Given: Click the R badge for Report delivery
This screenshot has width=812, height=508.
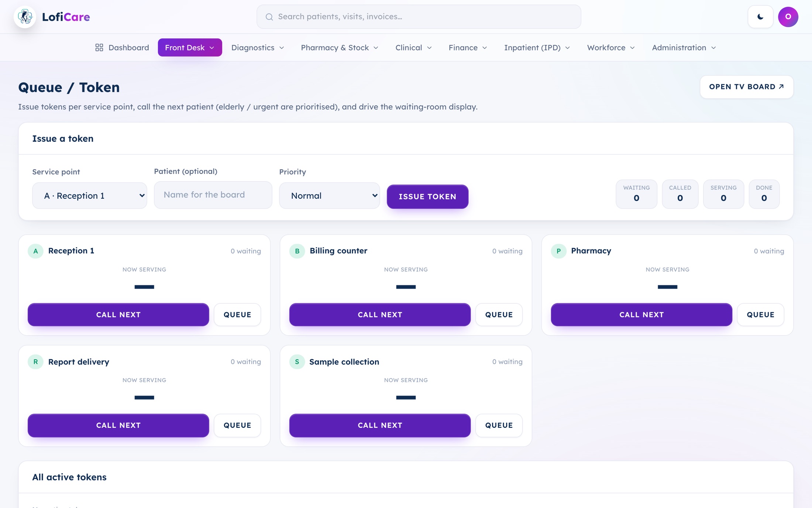Looking at the screenshot, I should tap(35, 362).
